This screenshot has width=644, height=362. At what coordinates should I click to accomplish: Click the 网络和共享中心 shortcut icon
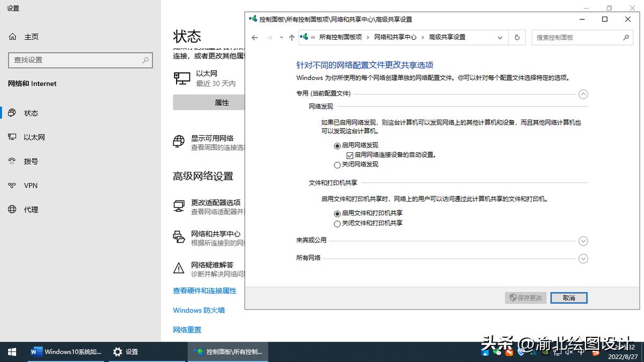(x=178, y=237)
